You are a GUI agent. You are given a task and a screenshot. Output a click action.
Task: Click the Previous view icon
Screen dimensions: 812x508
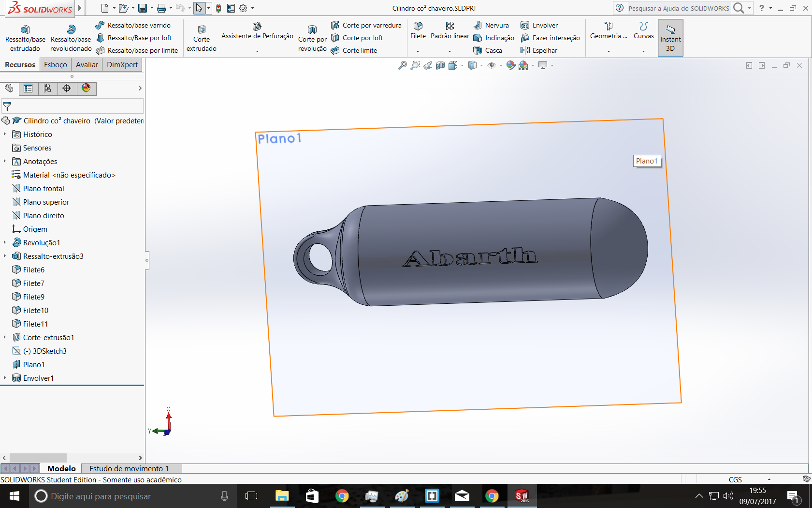428,65
